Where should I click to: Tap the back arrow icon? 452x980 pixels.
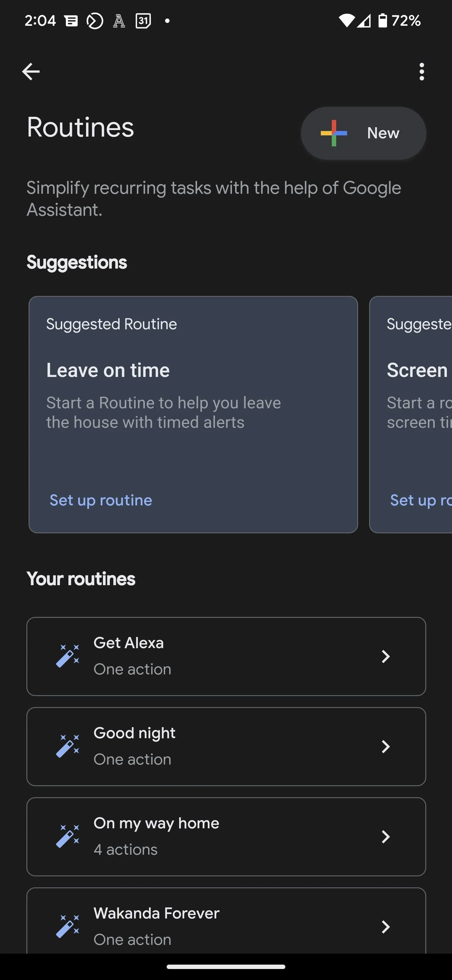coord(31,72)
